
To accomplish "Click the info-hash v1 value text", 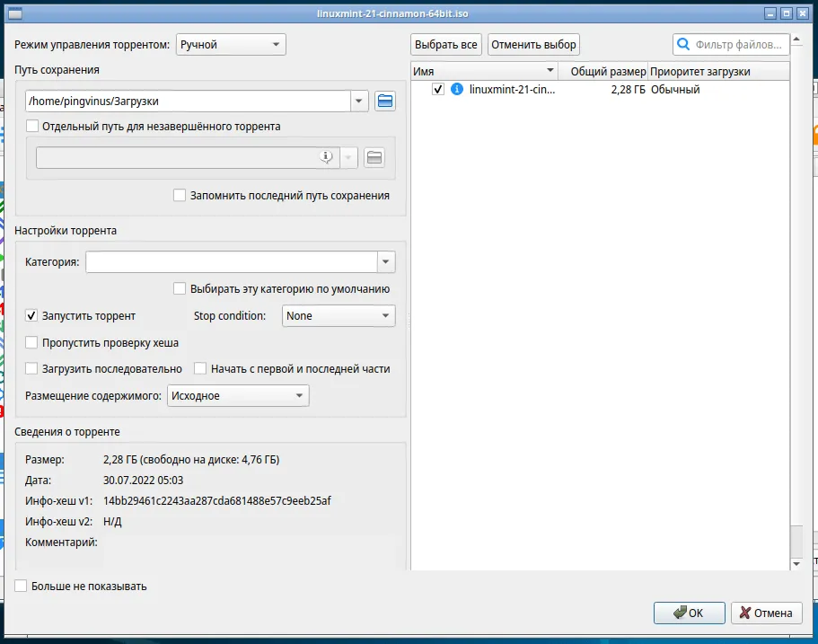I will (x=217, y=500).
